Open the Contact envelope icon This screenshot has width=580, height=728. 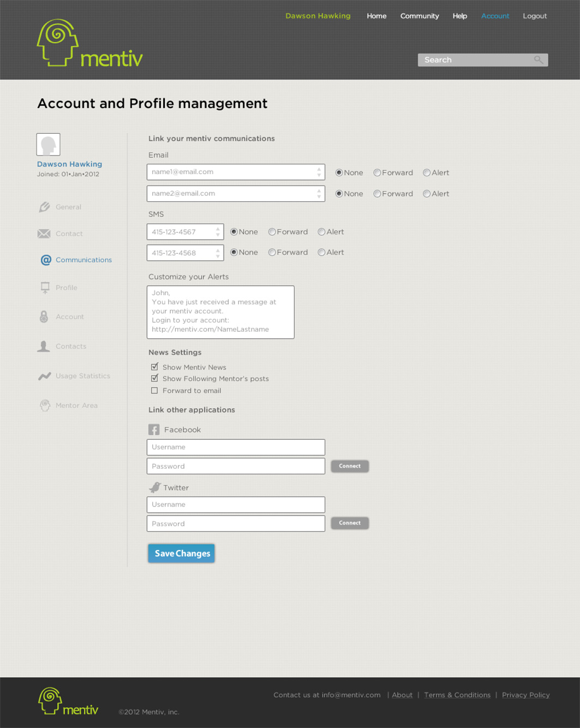[x=44, y=234]
